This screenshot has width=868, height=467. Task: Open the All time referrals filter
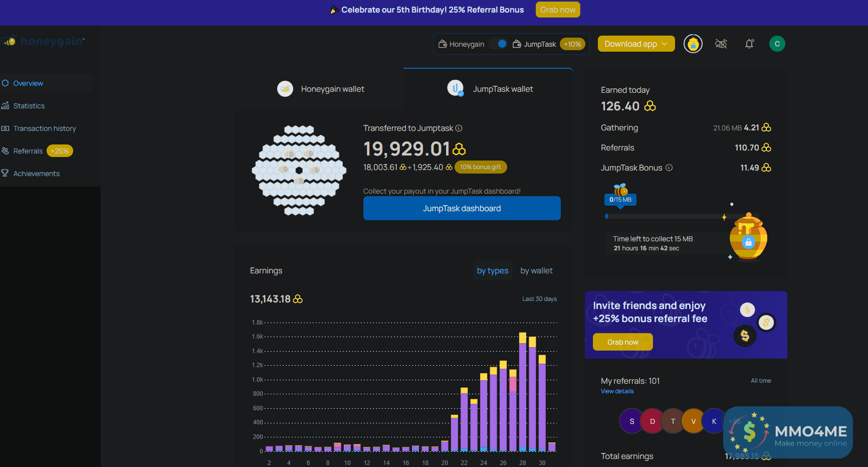(761, 381)
